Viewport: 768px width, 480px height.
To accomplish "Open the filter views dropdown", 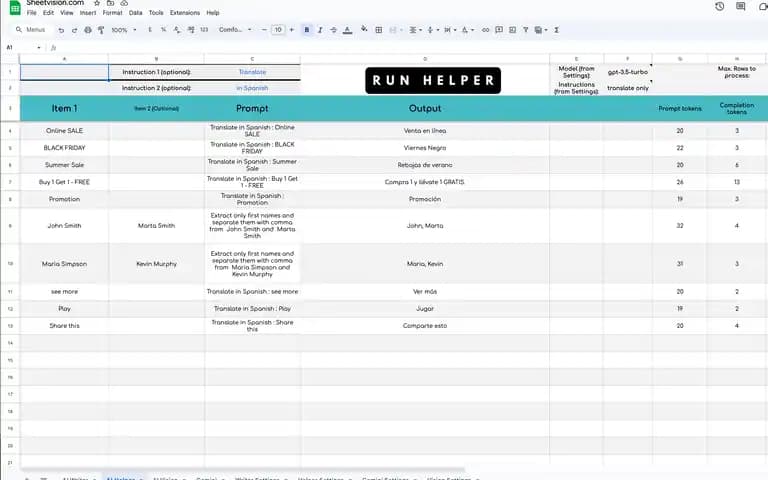I will pyautogui.click(x=541, y=30).
